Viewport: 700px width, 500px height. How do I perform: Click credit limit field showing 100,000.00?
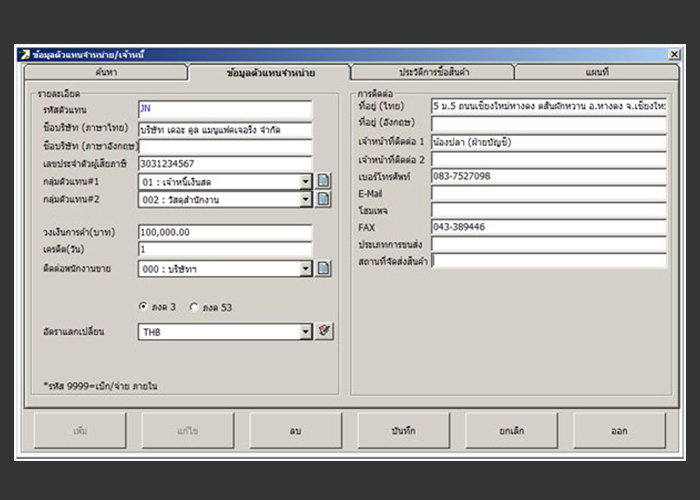(x=225, y=232)
